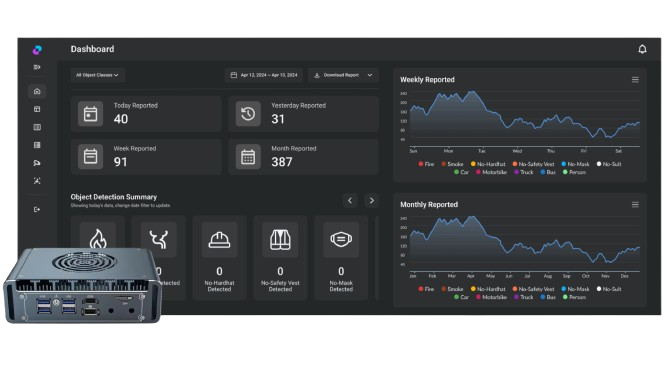666x375 pixels.
Task: Click the Week Reported value 91
Action: [x=120, y=162]
